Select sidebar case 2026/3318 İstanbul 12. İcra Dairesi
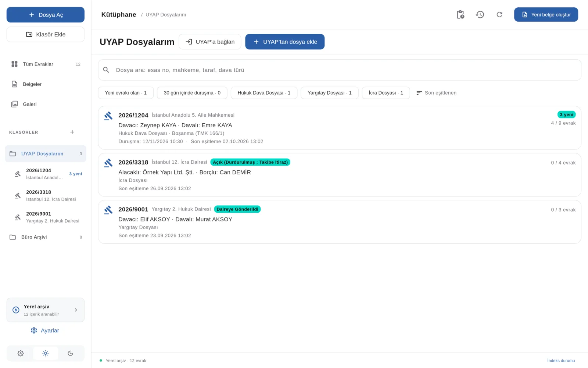The height and width of the screenshot is (368, 588). [46, 195]
